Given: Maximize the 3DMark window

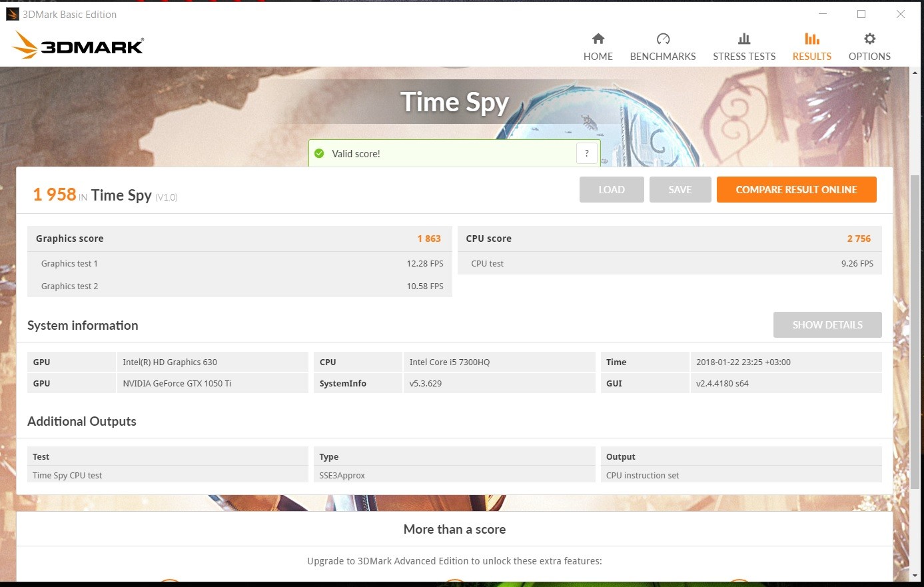Looking at the screenshot, I should [861, 14].
